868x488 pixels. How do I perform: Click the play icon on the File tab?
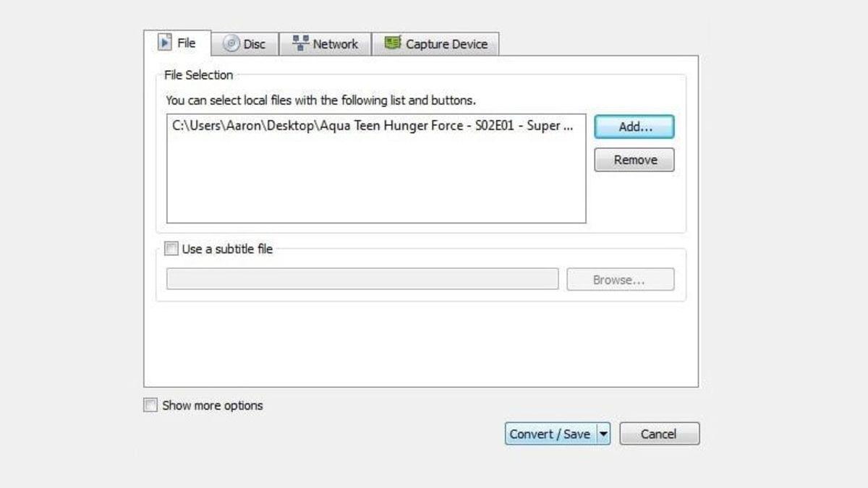(165, 43)
